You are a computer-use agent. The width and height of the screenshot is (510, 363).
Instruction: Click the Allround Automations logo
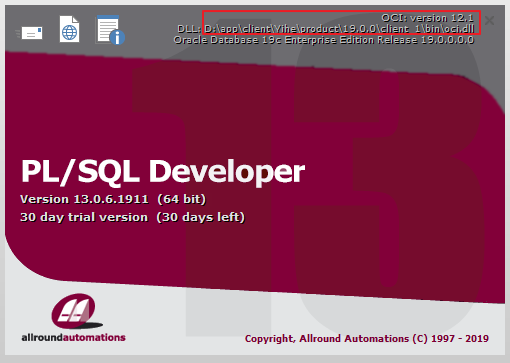pos(77,311)
